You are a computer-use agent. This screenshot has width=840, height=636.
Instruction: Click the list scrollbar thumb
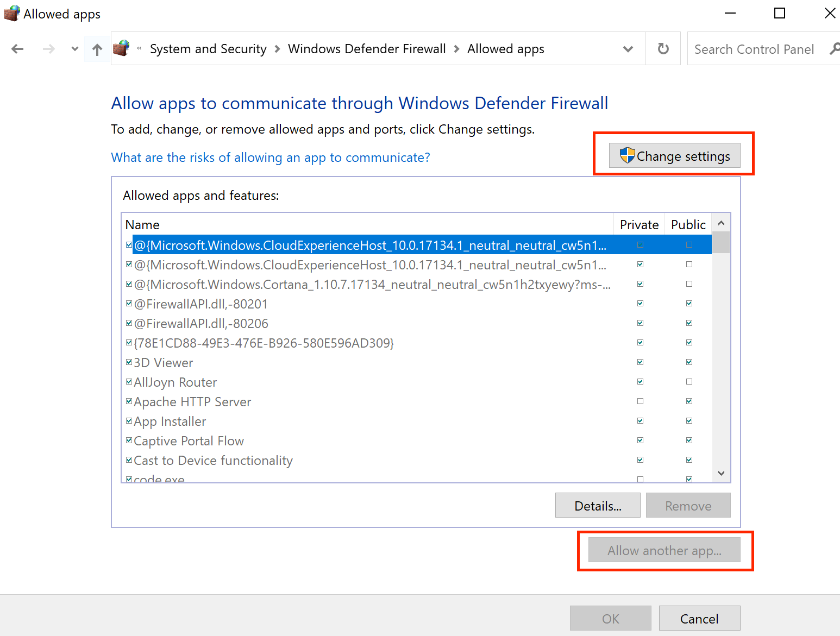(721, 242)
